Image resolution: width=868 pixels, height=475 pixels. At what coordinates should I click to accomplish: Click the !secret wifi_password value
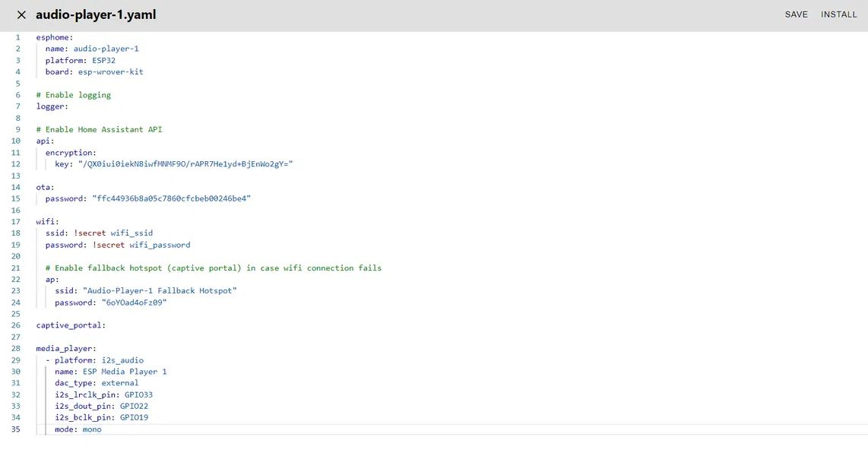click(141, 245)
